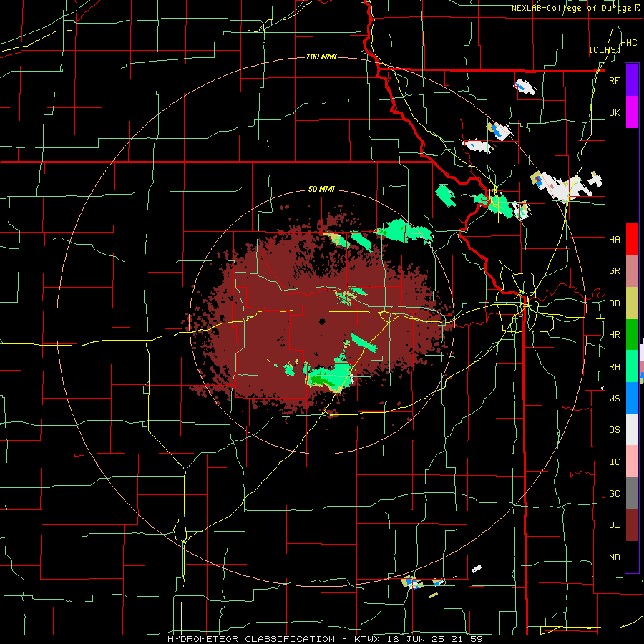Click the [CLAS] label
The image size is (644, 644).
pos(605,50)
